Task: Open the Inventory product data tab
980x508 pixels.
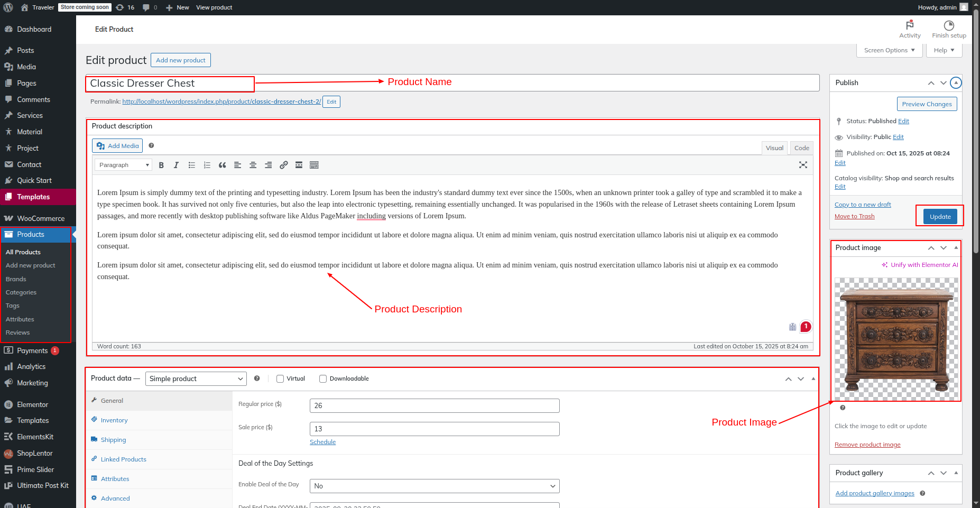Action: [114, 420]
